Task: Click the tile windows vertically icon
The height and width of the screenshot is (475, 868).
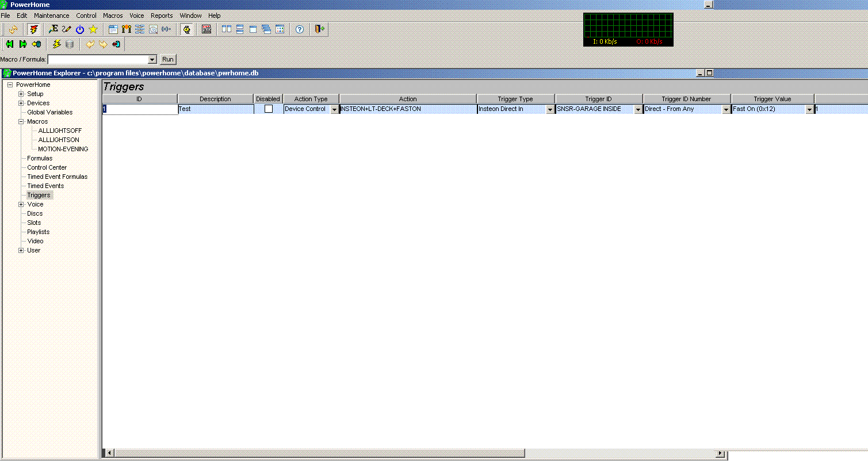Action: click(x=227, y=29)
